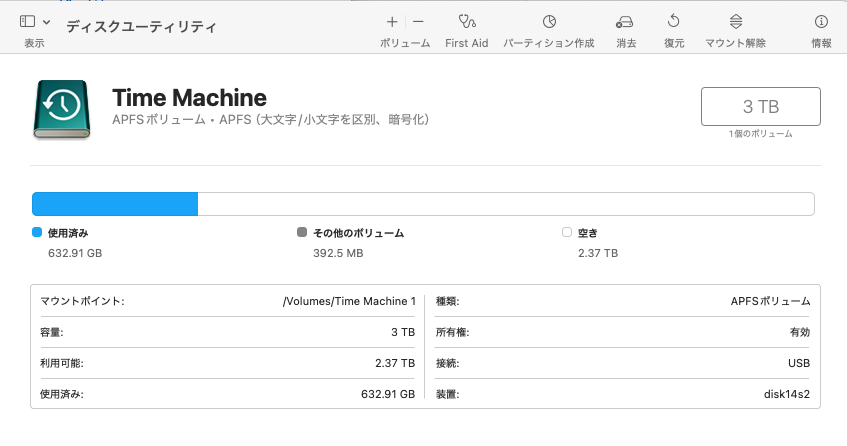Screen dimensions: 847x446
Task: Click the USB connection value
Action: [x=799, y=363]
